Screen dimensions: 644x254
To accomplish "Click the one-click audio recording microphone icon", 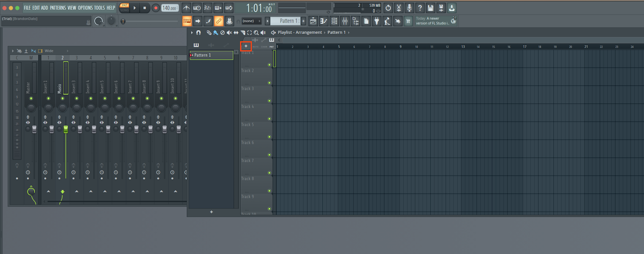I will (x=409, y=8).
